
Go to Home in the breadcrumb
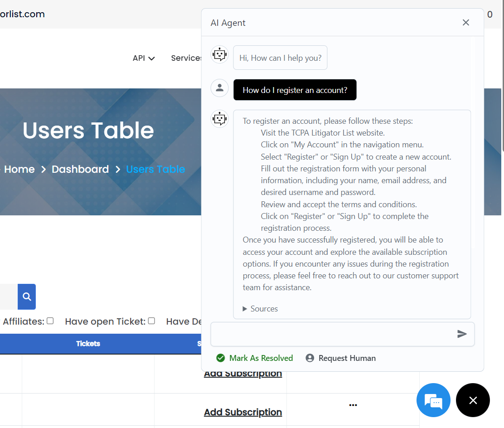(19, 169)
